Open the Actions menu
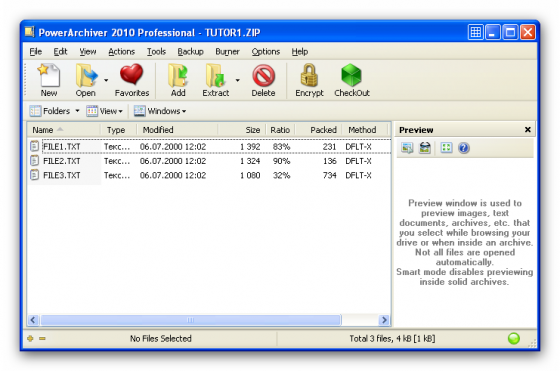This screenshot has width=560, height=371. click(x=121, y=52)
